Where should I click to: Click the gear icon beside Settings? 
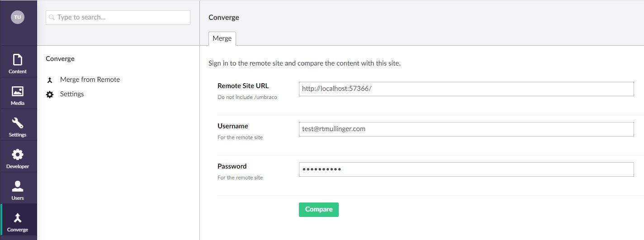[x=50, y=94]
